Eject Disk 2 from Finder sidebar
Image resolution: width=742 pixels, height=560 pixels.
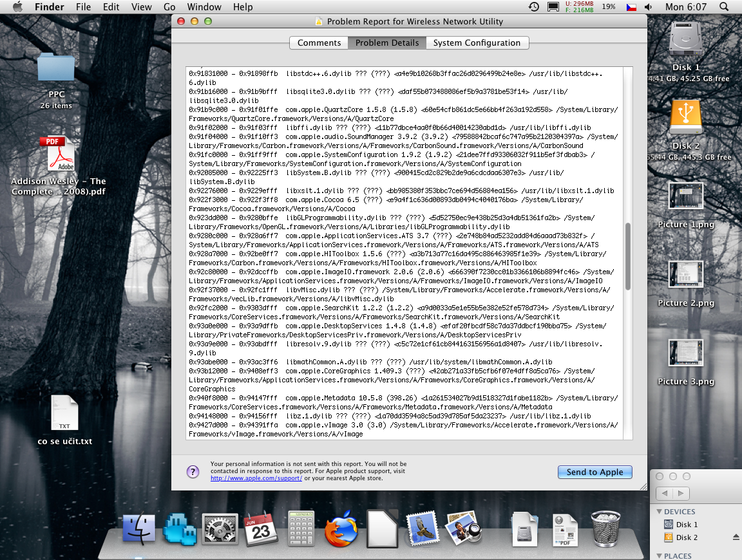coord(736,537)
